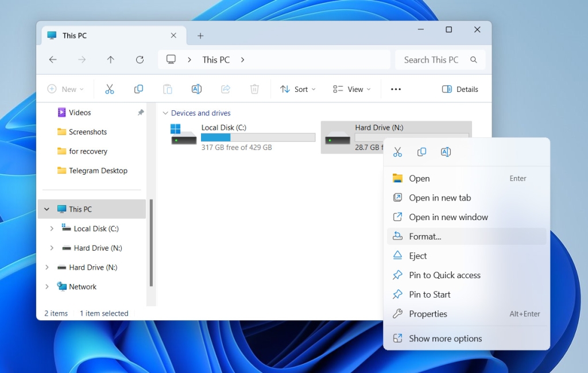Open the Sort dropdown
Image resolution: width=588 pixels, height=373 pixels.
click(298, 89)
